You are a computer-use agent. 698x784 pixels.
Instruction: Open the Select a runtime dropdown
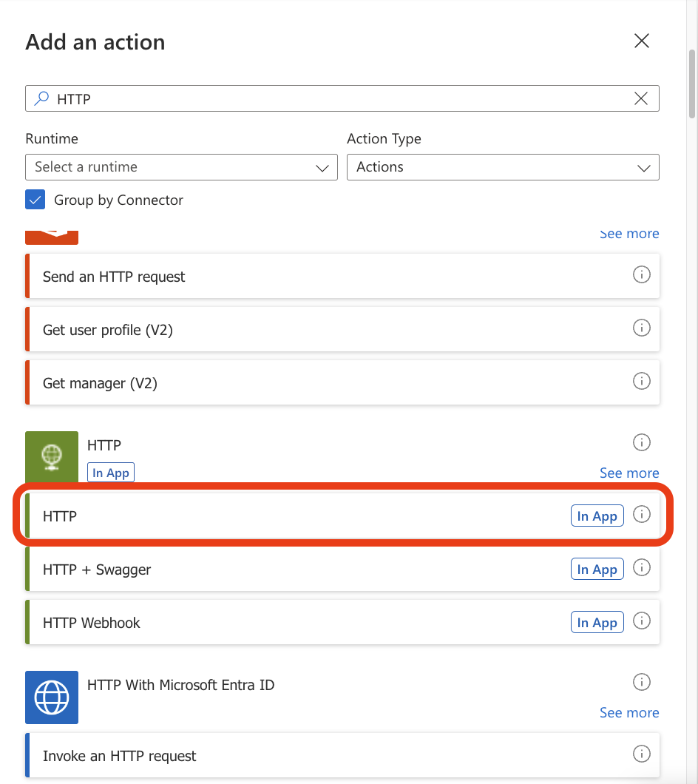[181, 167]
